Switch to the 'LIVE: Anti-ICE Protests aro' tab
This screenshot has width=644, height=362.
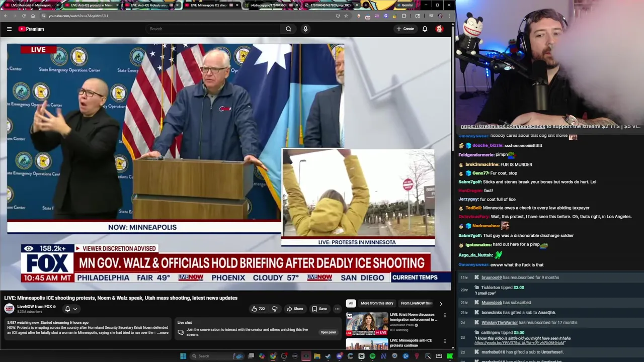(150, 5)
